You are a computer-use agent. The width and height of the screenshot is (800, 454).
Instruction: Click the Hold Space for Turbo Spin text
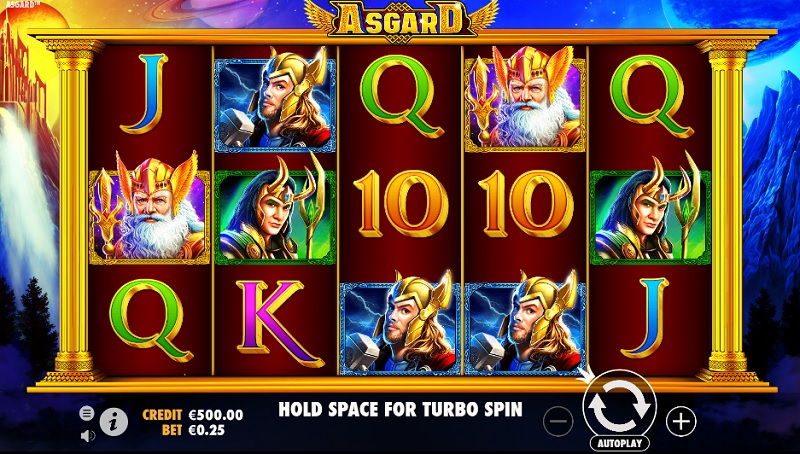(x=401, y=409)
